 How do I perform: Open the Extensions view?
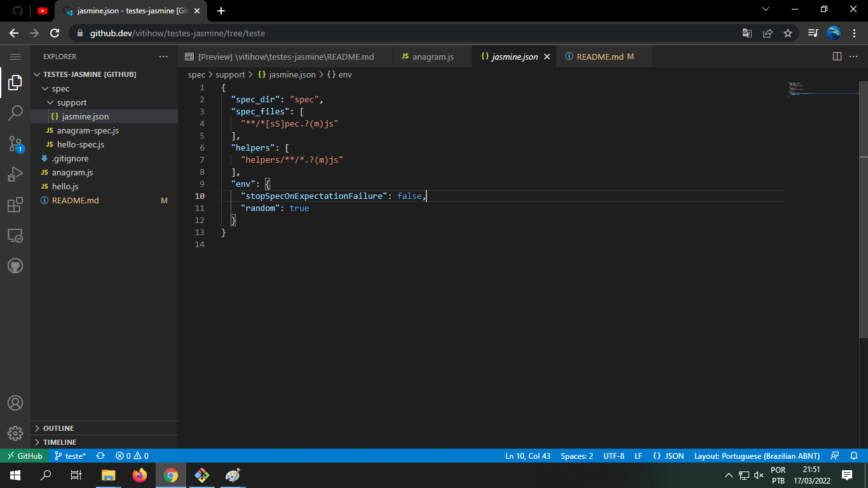coord(15,204)
